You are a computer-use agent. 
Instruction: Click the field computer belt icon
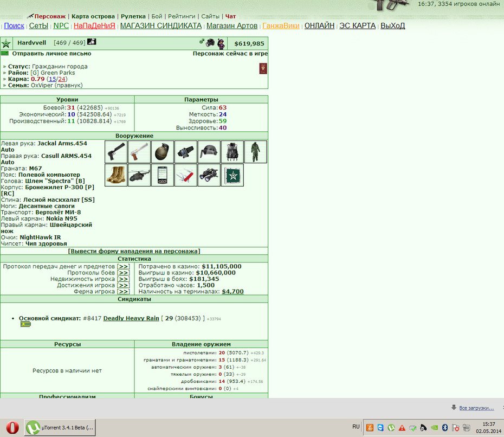[x=186, y=152]
